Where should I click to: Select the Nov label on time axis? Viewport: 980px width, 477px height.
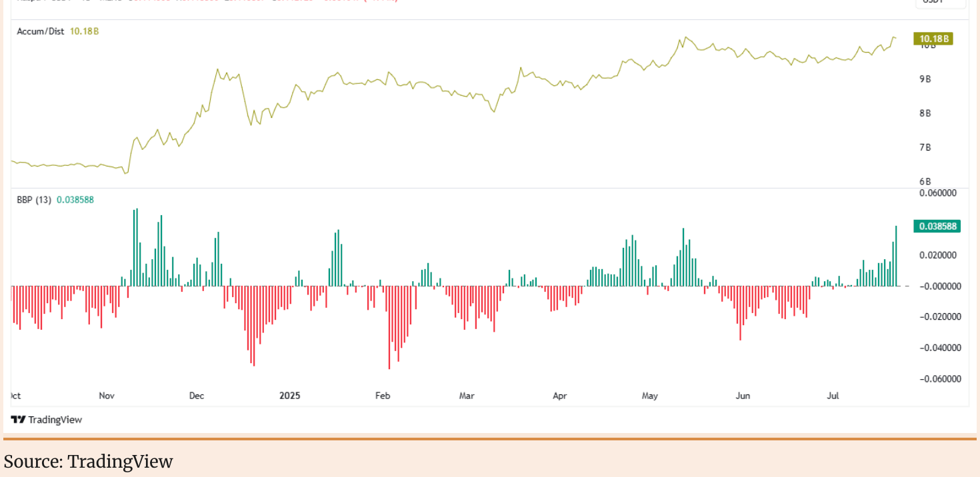(x=107, y=396)
